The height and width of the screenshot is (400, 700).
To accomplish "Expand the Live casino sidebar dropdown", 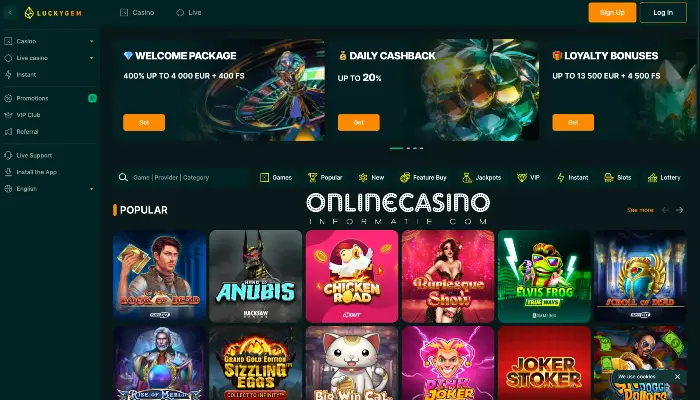I will click(92, 58).
